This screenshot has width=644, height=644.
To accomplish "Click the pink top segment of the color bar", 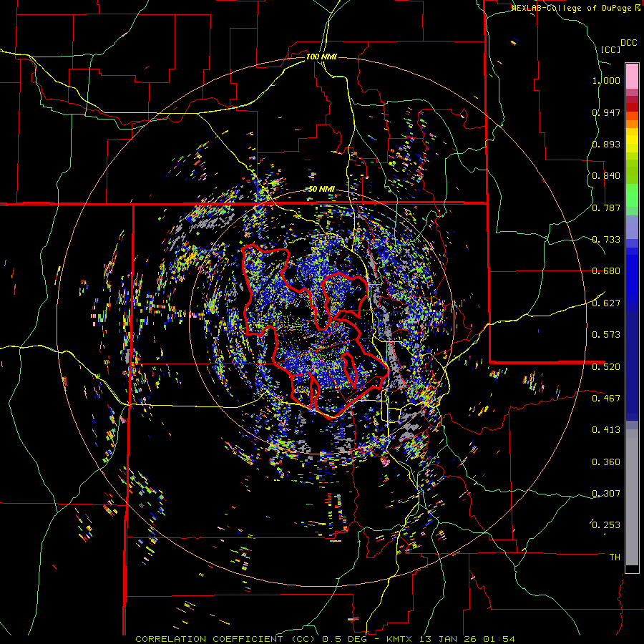I will coord(632,76).
